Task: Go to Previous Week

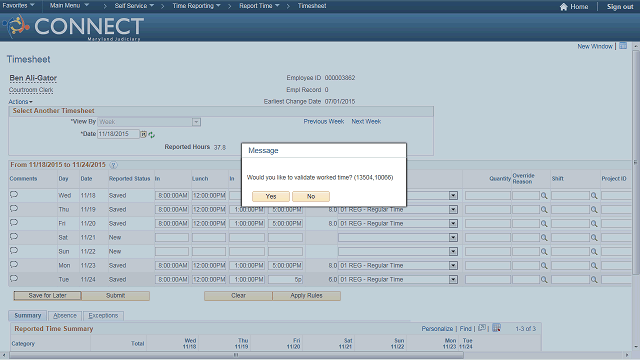Action: coord(324,122)
